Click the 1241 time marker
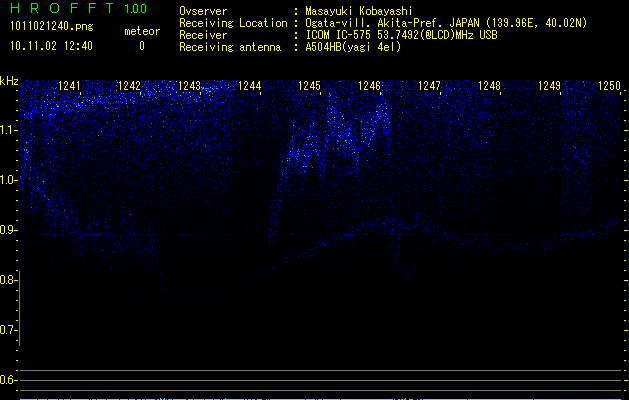Viewport: 629px width, 400px height. coord(69,86)
